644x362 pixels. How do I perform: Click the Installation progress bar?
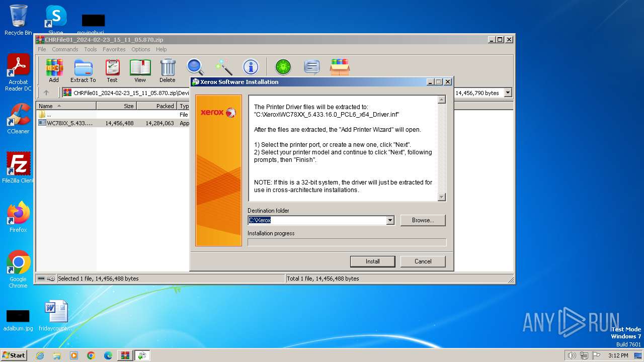pos(347,242)
